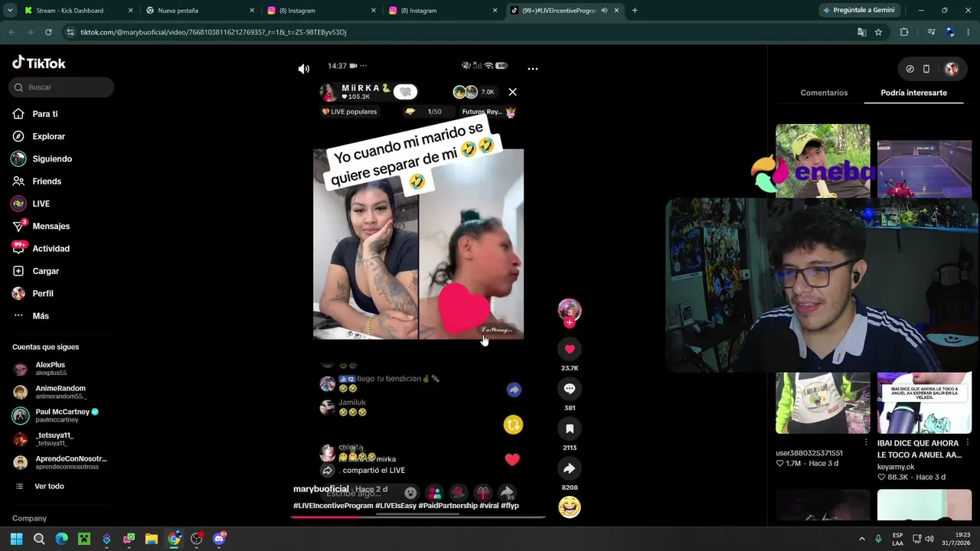This screenshot has height=551, width=980.
Task: Open the Chrome three-dot menu
Action: coord(969,32)
